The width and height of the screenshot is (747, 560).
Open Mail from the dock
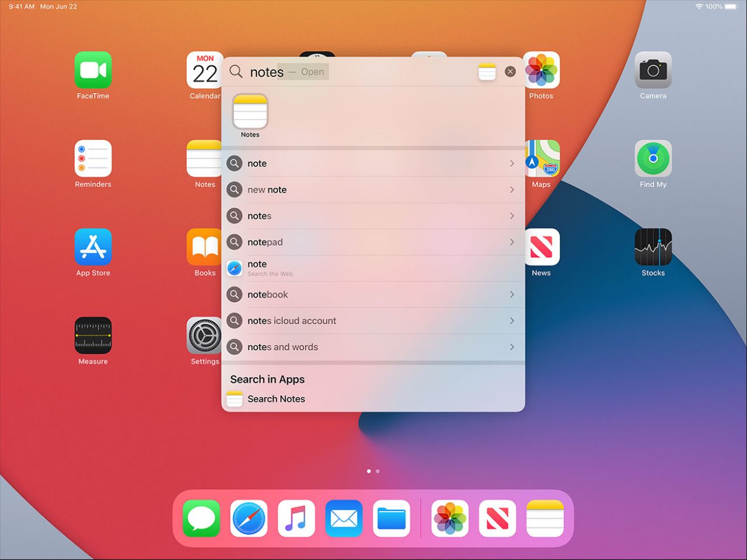point(344,518)
